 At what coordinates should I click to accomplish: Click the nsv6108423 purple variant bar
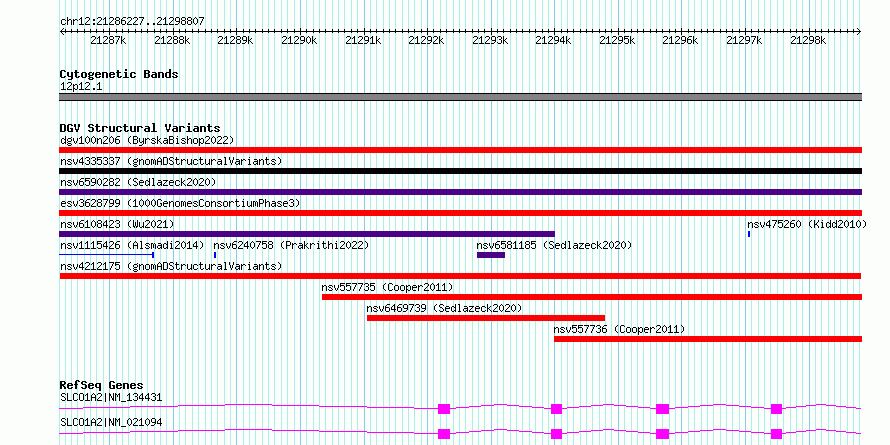[307, 234]
